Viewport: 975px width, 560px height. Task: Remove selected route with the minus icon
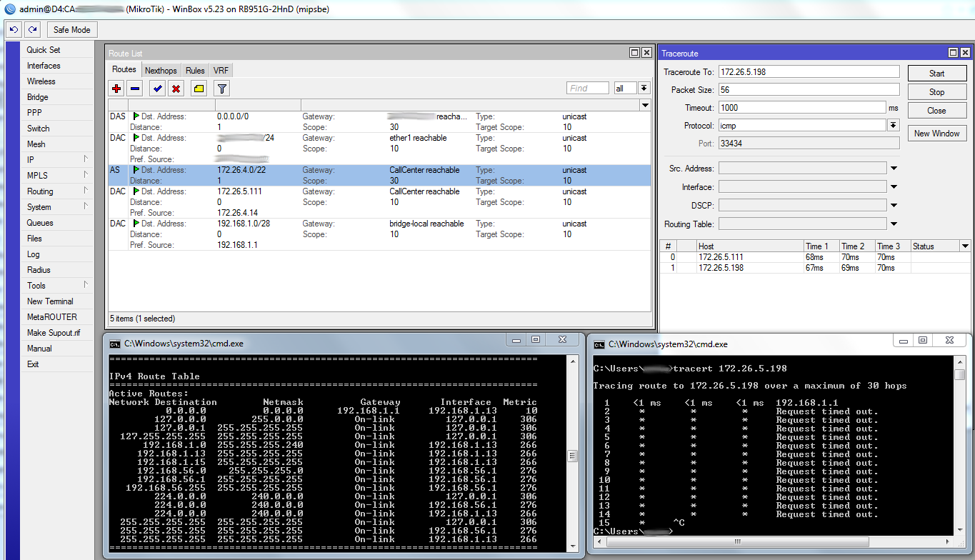[135, 89]
